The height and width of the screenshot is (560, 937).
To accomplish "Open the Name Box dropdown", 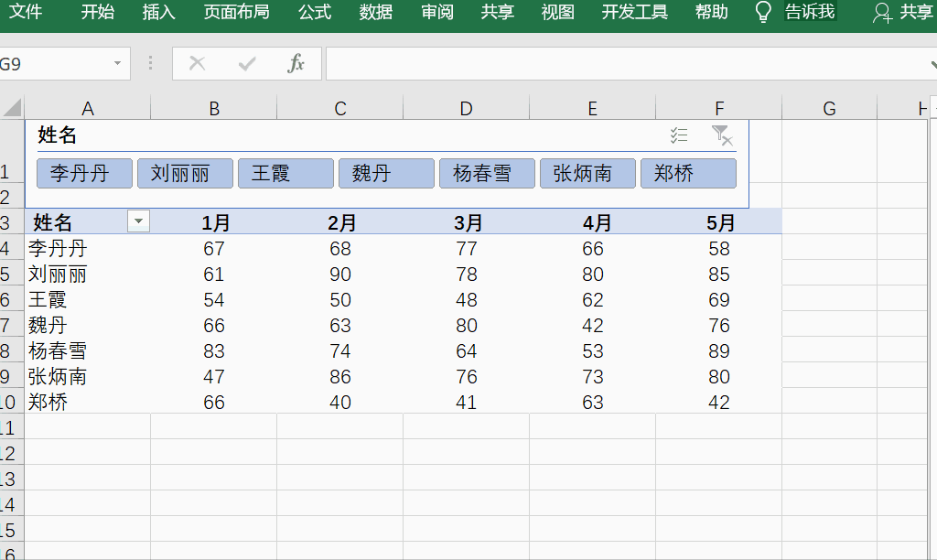I will (x=116, y=64).
